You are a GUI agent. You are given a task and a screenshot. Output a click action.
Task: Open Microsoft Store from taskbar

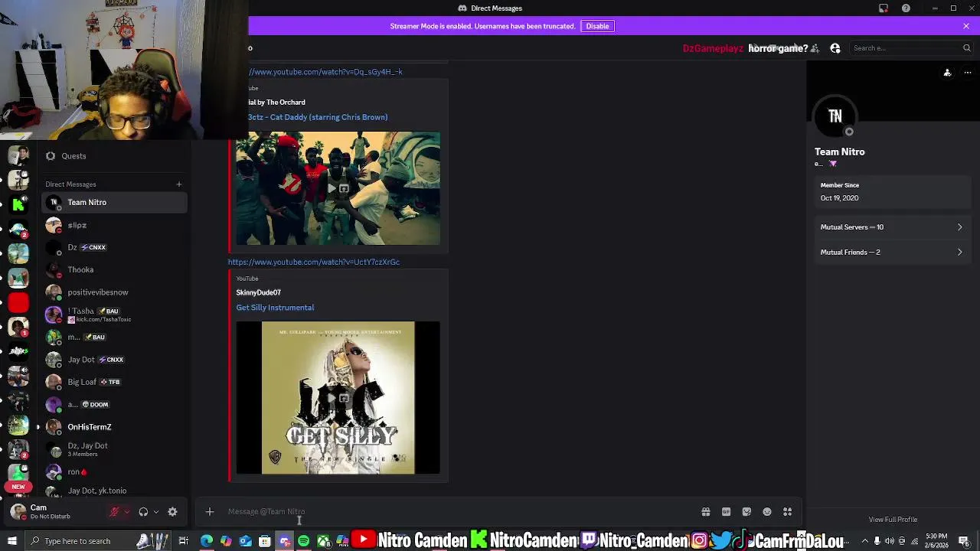pyautogui.click(x=264, y=541)
